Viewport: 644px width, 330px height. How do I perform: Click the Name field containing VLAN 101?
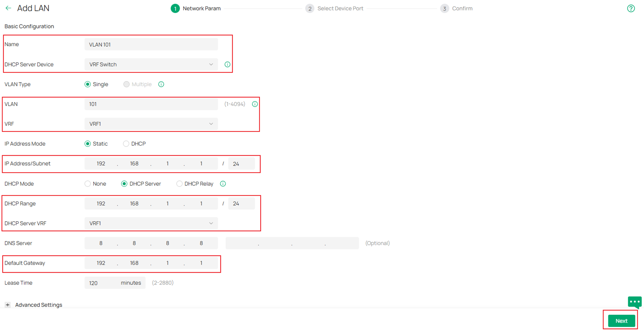point(151,44)
